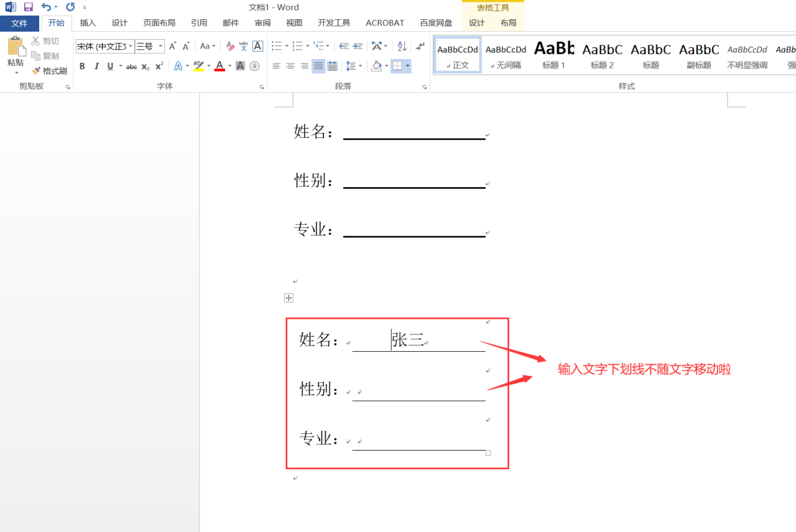Image resolution: width=796 pixels, height=532 pixels.
Task: Apply the 副标题 style
Action: pyautogui.click(x=699, y=55)
